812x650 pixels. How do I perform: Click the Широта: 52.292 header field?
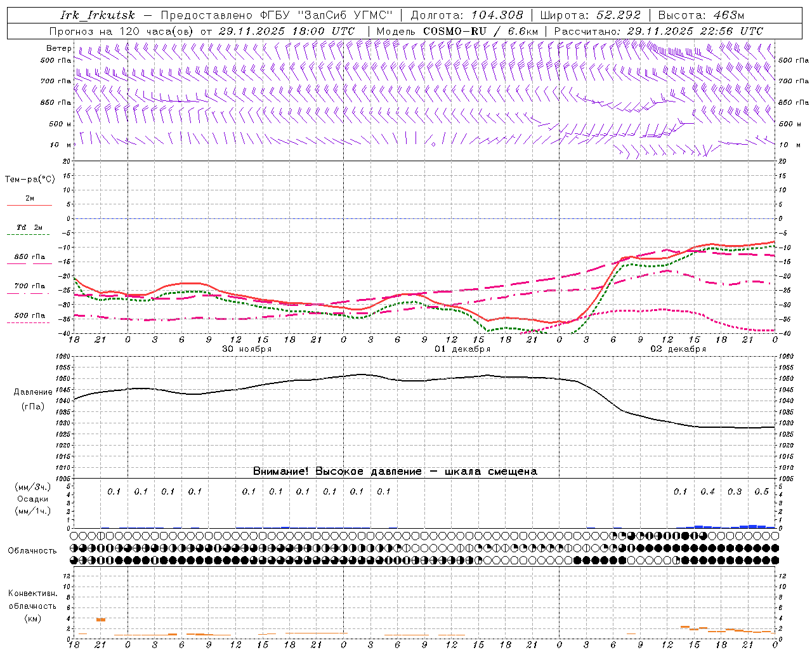590,15
